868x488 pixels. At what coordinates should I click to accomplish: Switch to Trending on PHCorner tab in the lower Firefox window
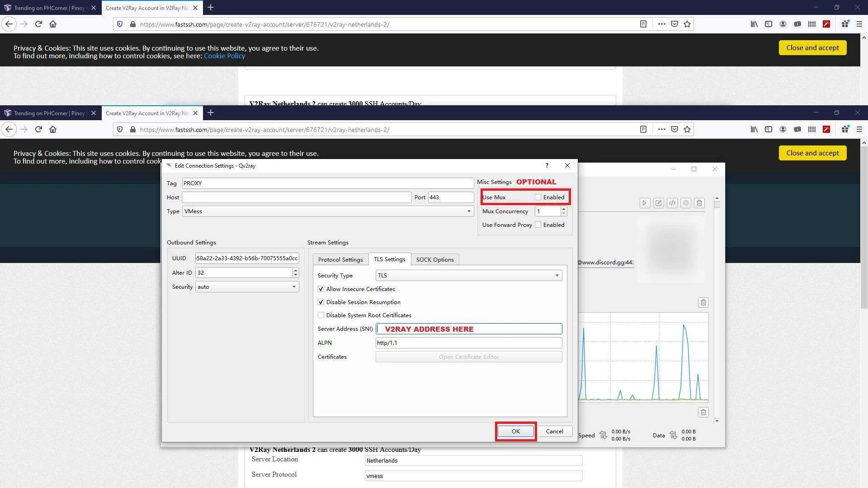click(49, 113)
